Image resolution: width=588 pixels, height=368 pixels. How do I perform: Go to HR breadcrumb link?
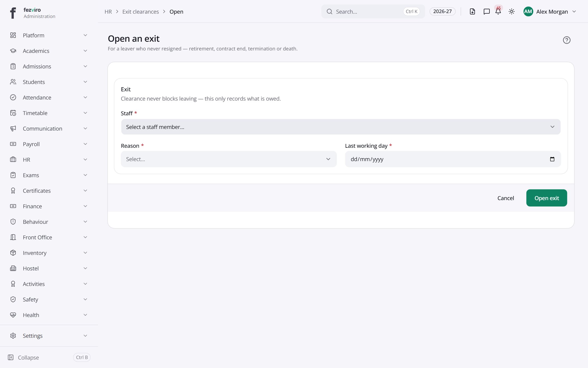(108, 11)
